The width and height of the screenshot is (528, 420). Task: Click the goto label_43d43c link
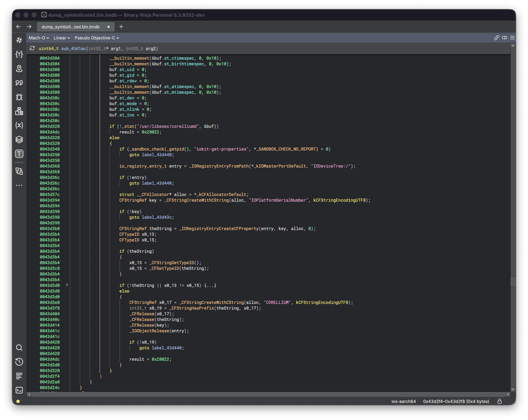157,217
